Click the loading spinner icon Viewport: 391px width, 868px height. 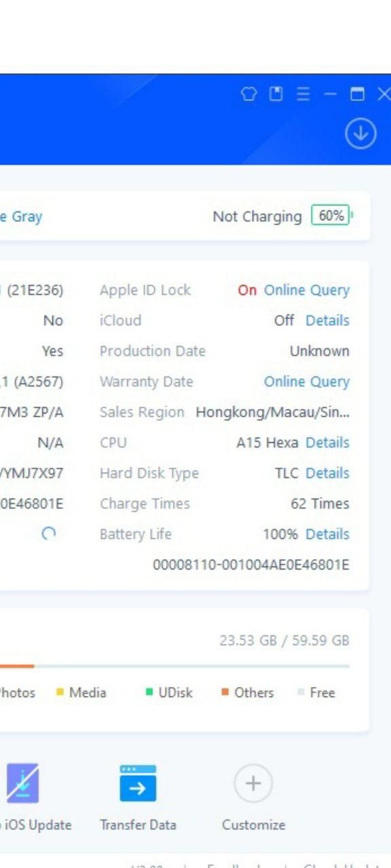point(48,534)
